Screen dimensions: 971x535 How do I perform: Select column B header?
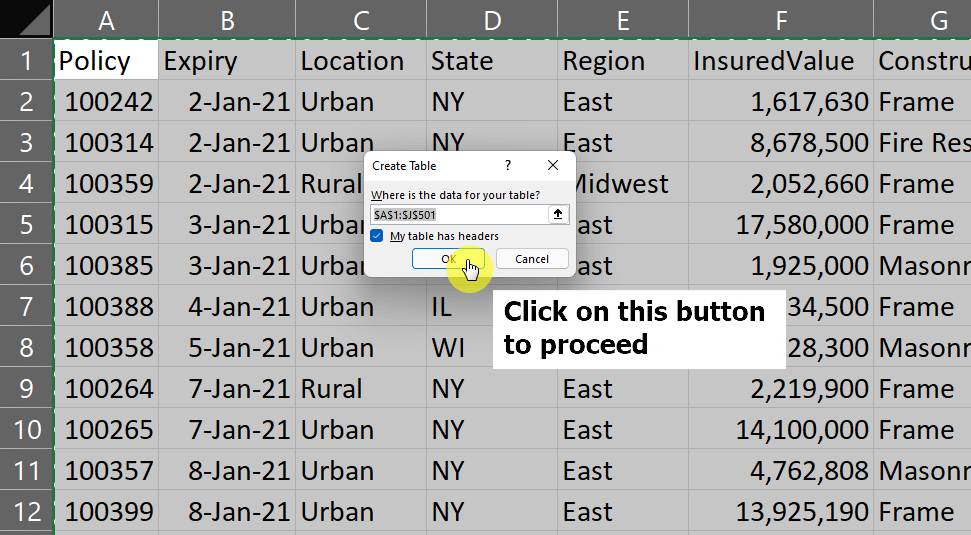point(227,19)
